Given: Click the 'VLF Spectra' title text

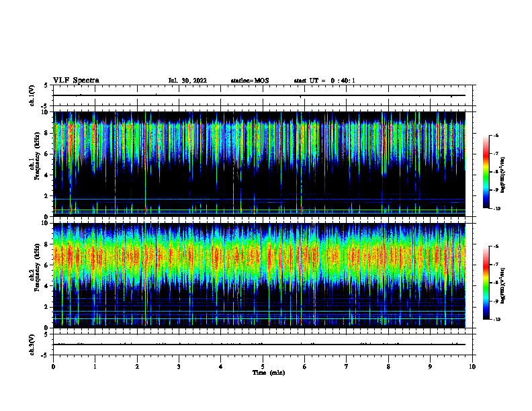Looking at the screenshot, I should pyautogui.click(x=77, y=81).
